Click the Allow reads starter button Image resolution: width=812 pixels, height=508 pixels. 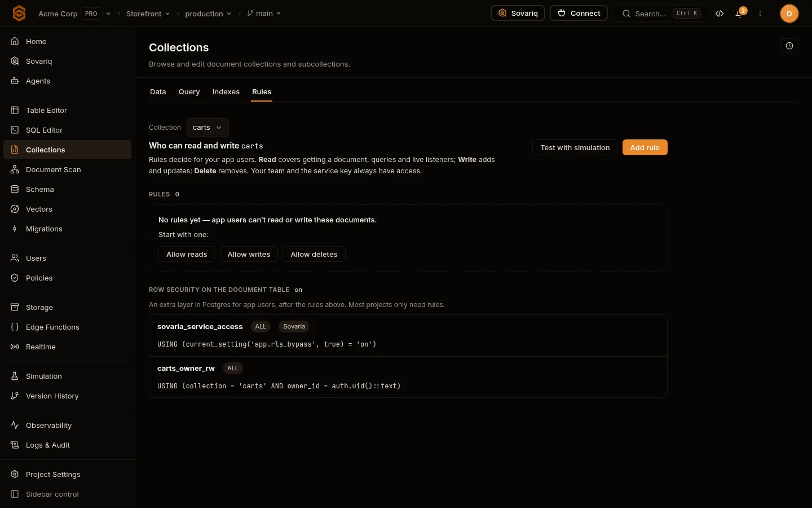click(187, 254)
